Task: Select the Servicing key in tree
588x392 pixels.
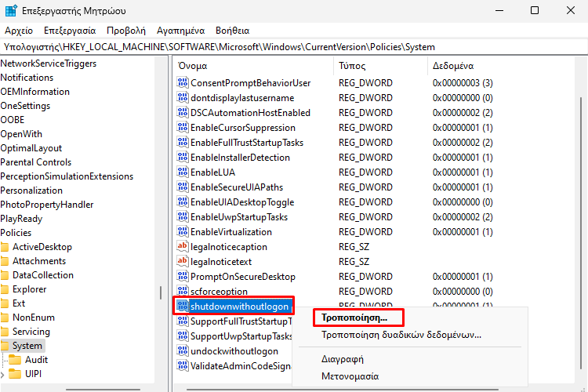Action: (x=31, y=332)
